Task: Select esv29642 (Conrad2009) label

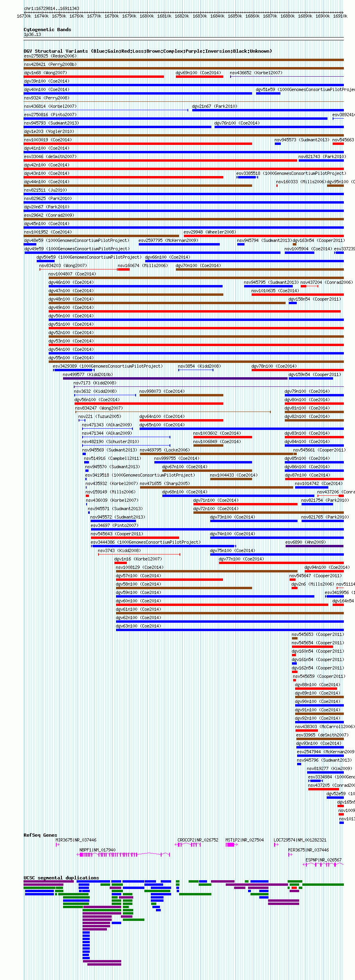Action: click(49, 215)
